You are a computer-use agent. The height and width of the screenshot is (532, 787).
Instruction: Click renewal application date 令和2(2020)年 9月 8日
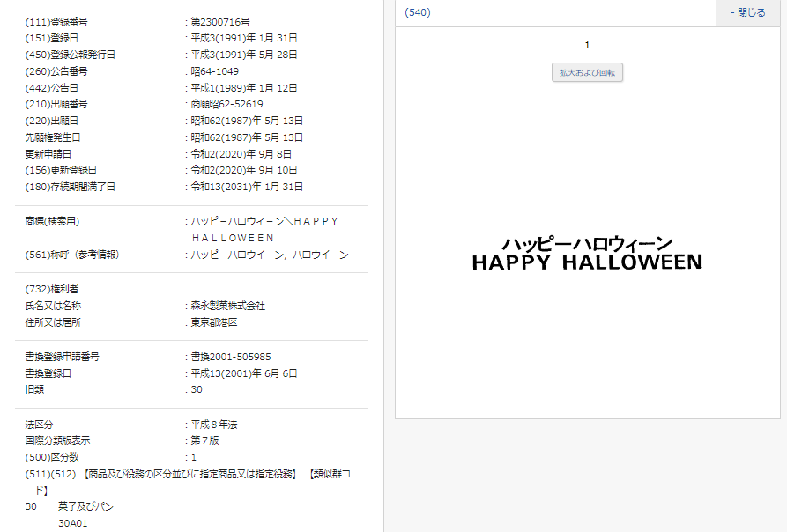click(x=241, y=154)
